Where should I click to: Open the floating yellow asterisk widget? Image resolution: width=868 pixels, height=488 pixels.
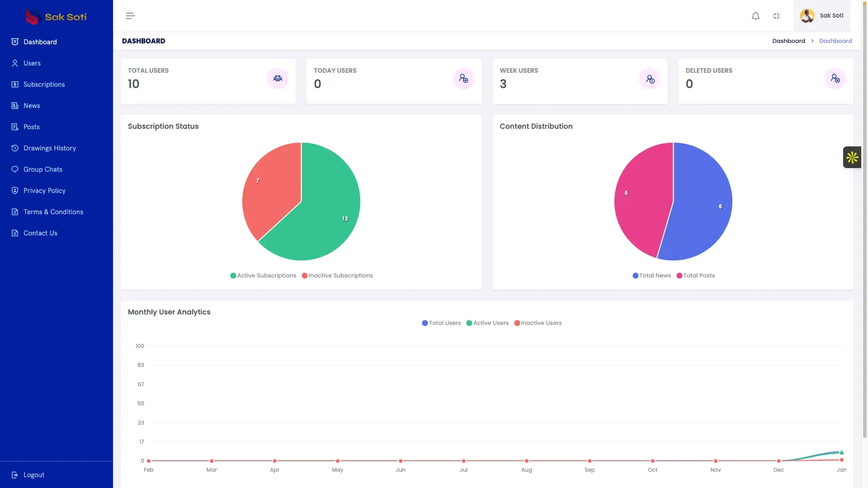point(852,157)
